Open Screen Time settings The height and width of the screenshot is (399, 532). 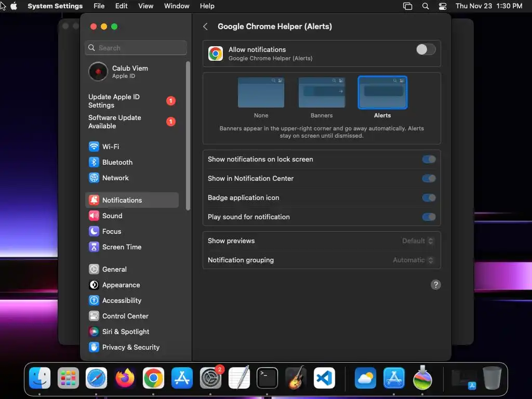[x=131, y=247]
